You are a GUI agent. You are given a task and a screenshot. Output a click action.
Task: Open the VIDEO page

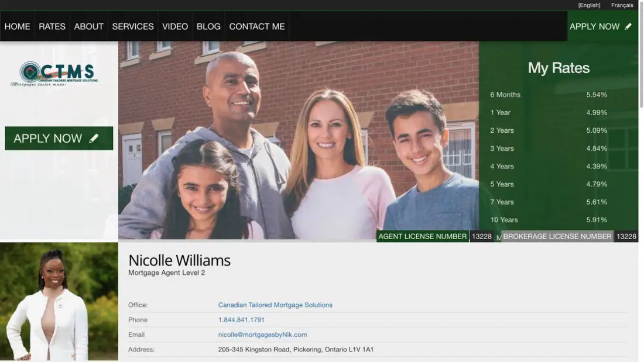pos(175,26)
